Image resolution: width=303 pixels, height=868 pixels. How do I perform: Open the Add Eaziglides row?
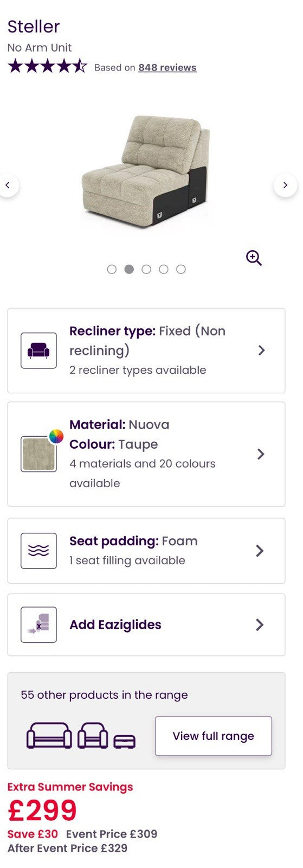click(146, 624)
